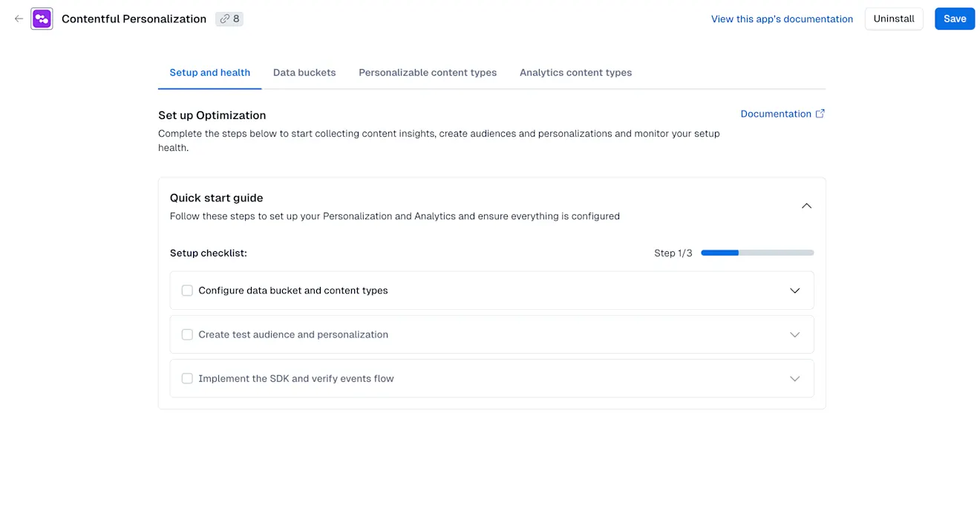Expand Create test audience step chevron
The width and height of the screenshot is (980, 509).
tap(794, 334)
